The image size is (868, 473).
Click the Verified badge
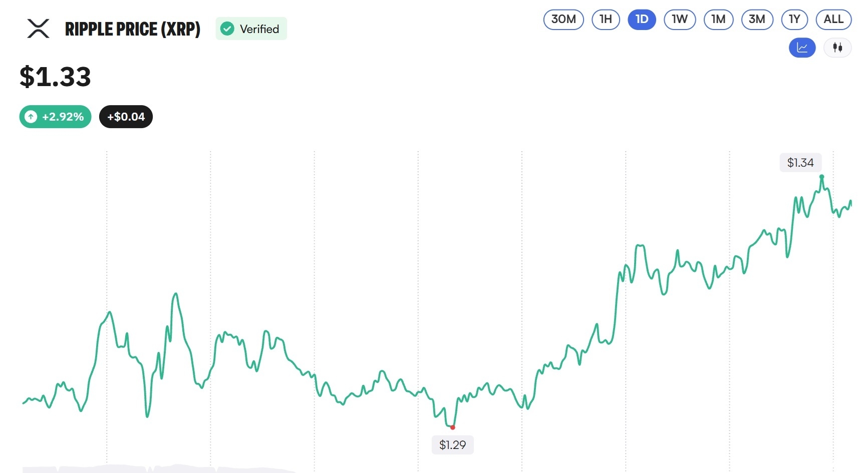pyautogui.click(x=251, y=29)
